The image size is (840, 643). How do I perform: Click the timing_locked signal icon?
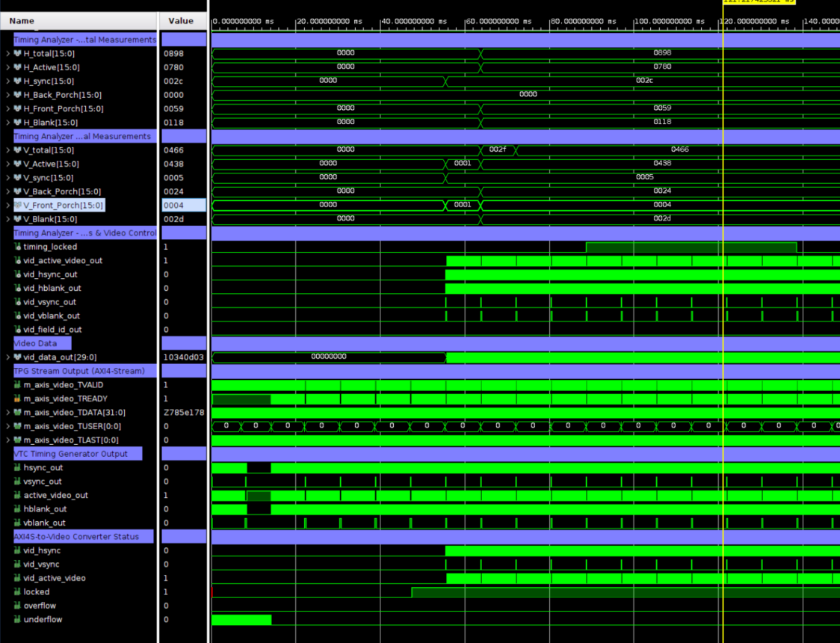[x=18, y=247]
